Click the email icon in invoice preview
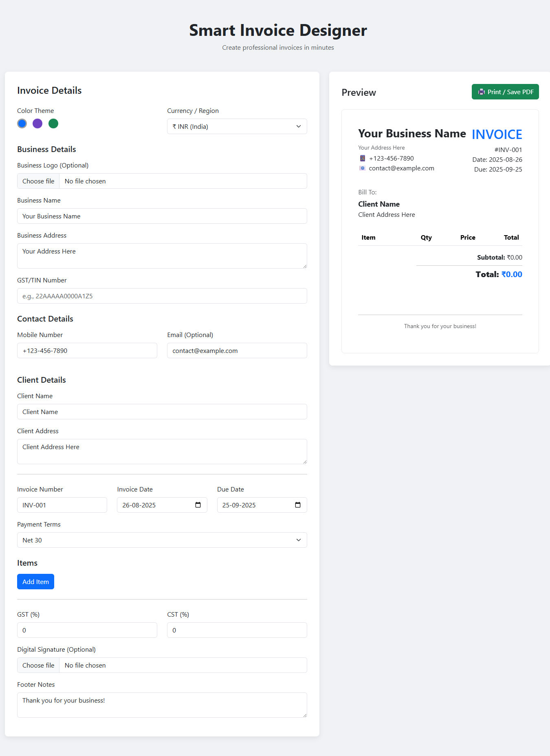 363,168
